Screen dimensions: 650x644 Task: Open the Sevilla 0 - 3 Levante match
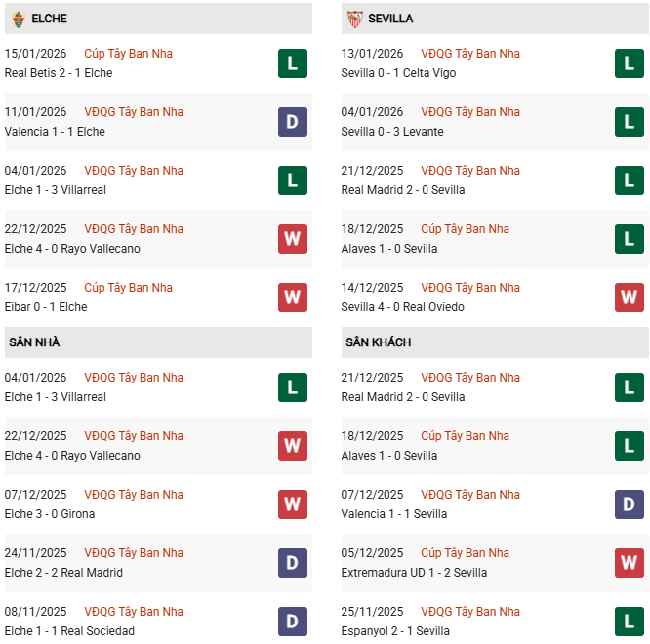[392, 132]
